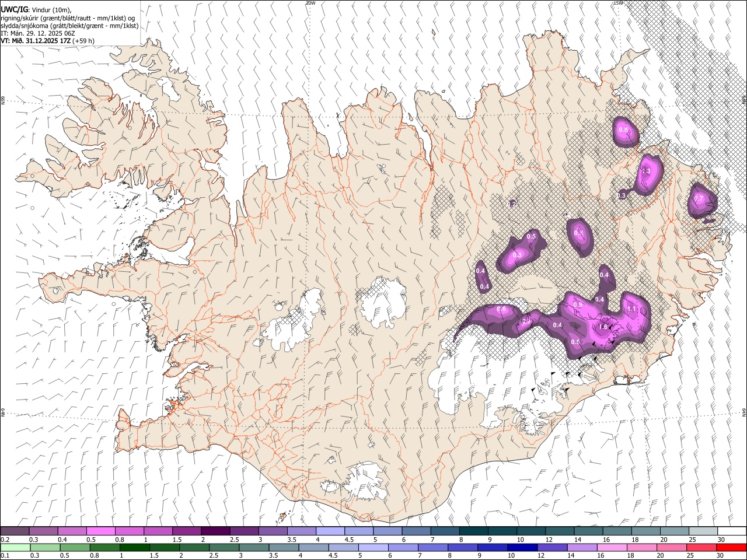Image resolution: width=747 pixels, height=560 pixels.
Task: Select the bright magenta 0.5–0.8 swatch, top scale
Action: pyautogui.click(x=100, y=531)
